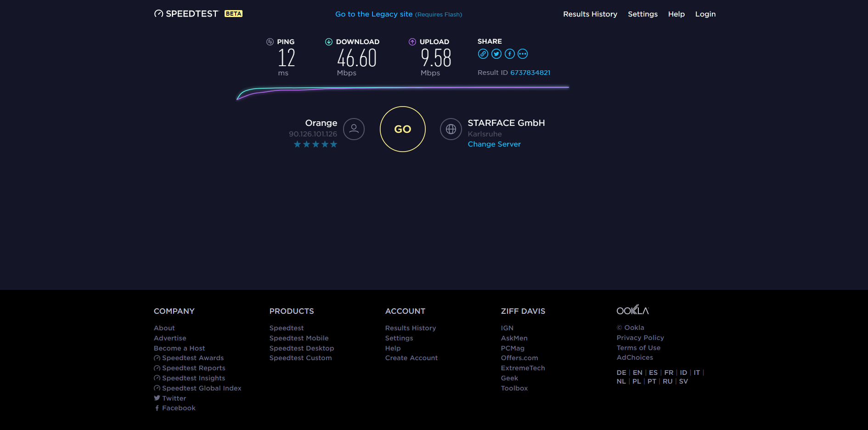Image resolution: width=868 pixels, height=430 pixels.
Task: Rate Orange with the fifth star
Action: click(x=334, y=144)
